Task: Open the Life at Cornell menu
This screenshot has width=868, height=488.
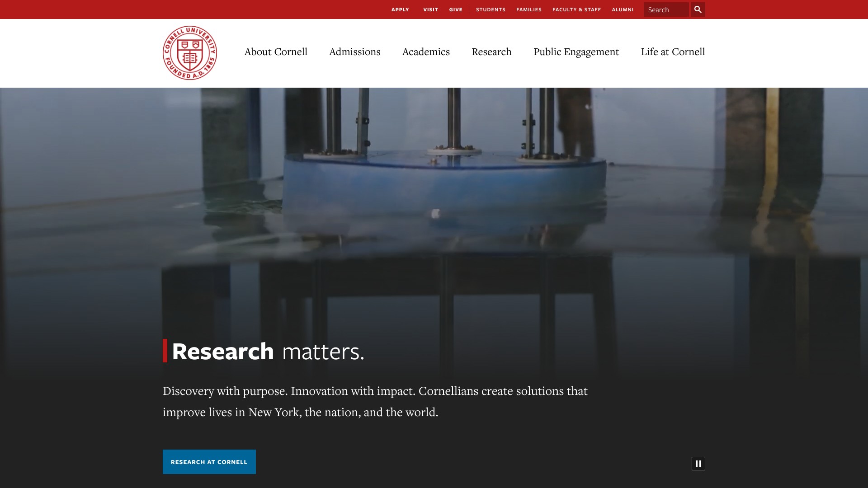Action: tap(673, 52)
